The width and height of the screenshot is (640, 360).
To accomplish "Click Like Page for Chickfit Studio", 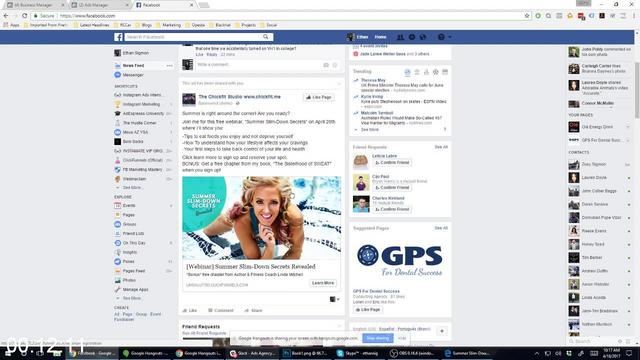I will (x=318, y=98).
